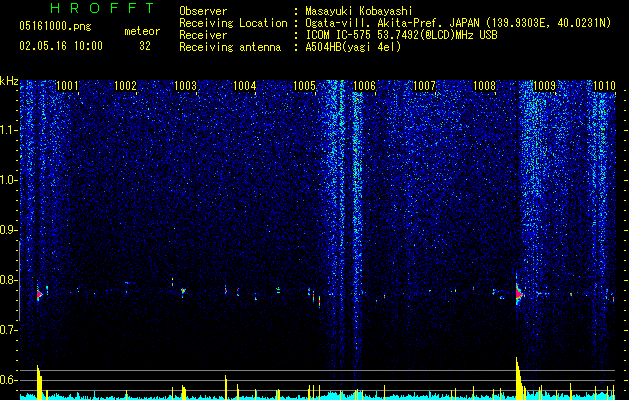Click the Receiver label
The image size is (629, 400).
203,35
